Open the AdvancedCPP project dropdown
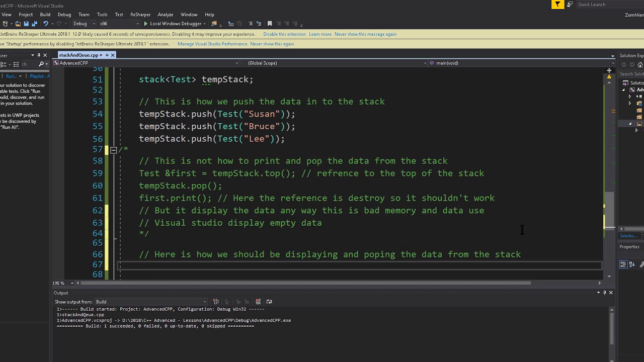Viewport: 644px width, 362px height. (146, 63)
